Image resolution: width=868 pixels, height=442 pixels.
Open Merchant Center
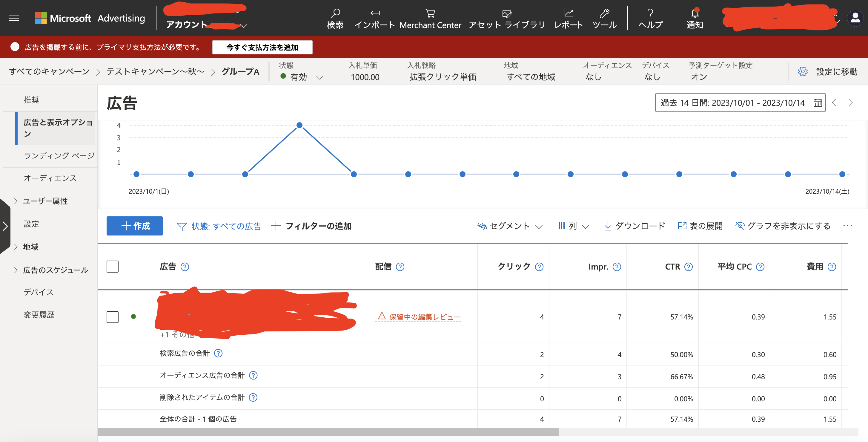pyautogui.click(x=430, y=19)
